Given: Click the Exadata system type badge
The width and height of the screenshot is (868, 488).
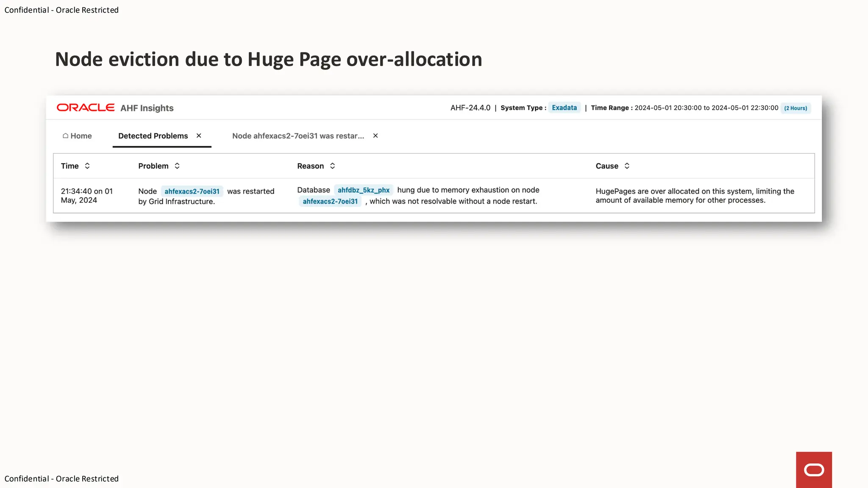Looking at the screenshot, I should click(x=564, y=108).
